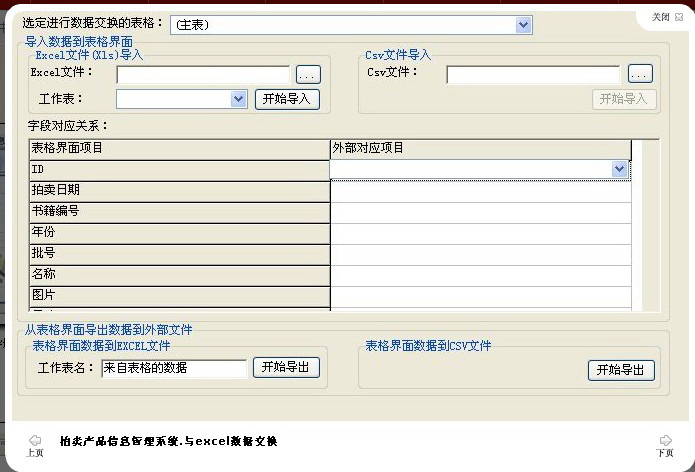Expand the worksheet (工作表) dropdown
The width and height of the screenshot is (695, 472).
(238, 99)
